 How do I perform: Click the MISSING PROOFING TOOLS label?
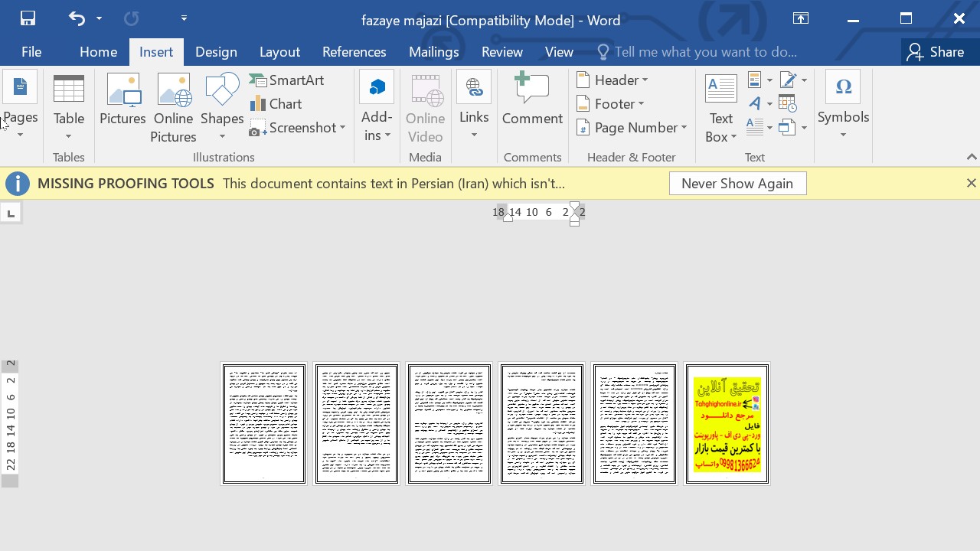coord(126,184)
